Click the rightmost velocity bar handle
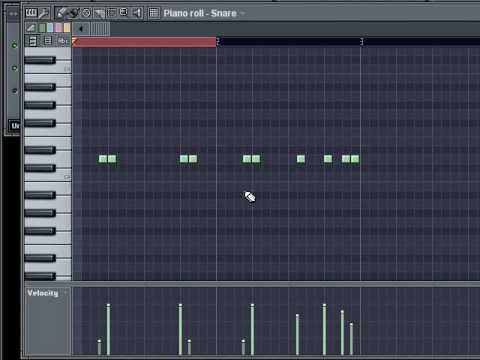The width and height of the screenshot is (480, 360). (351, 324)
